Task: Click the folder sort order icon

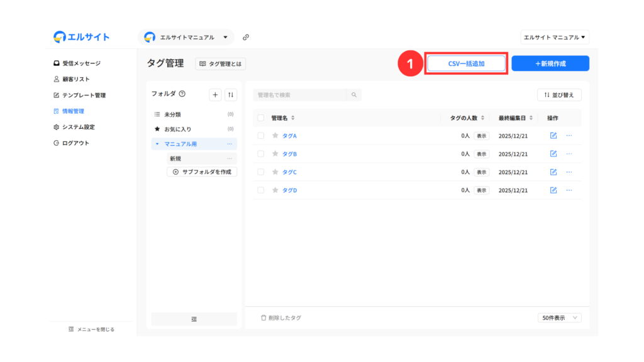Action: pyautogui.click(x=231, y=94)
